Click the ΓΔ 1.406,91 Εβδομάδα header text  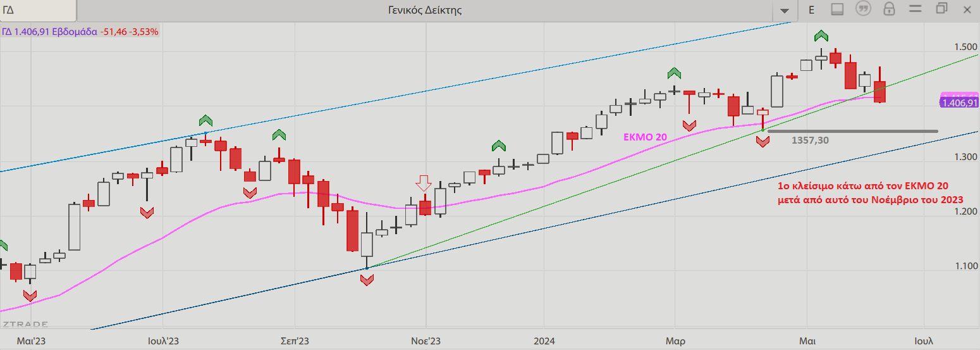pos(49,31)
